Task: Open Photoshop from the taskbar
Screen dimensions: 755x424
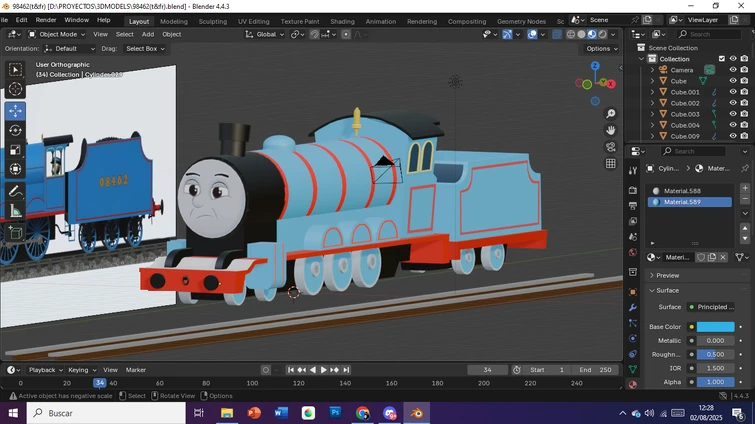Action: point(336,413)
